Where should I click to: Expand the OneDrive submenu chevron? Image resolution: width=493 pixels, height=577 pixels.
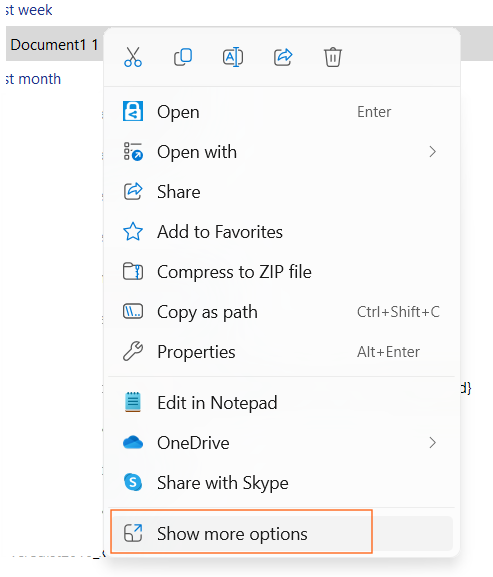coord(433,442)
